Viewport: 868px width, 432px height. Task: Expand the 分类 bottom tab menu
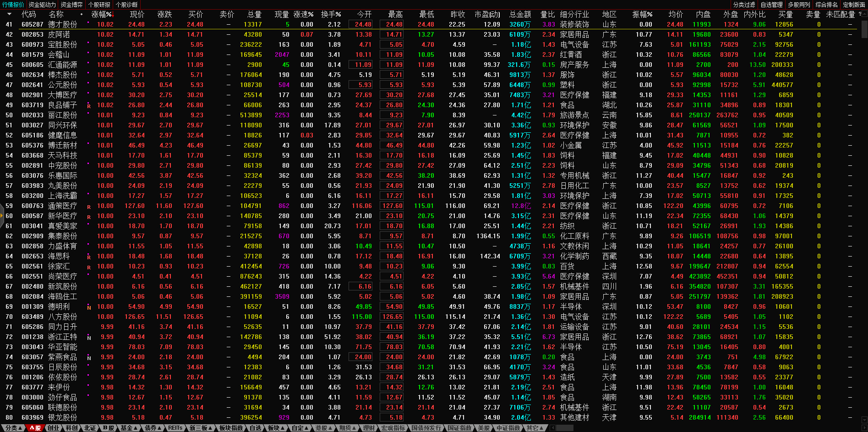[x=12, y=428]
